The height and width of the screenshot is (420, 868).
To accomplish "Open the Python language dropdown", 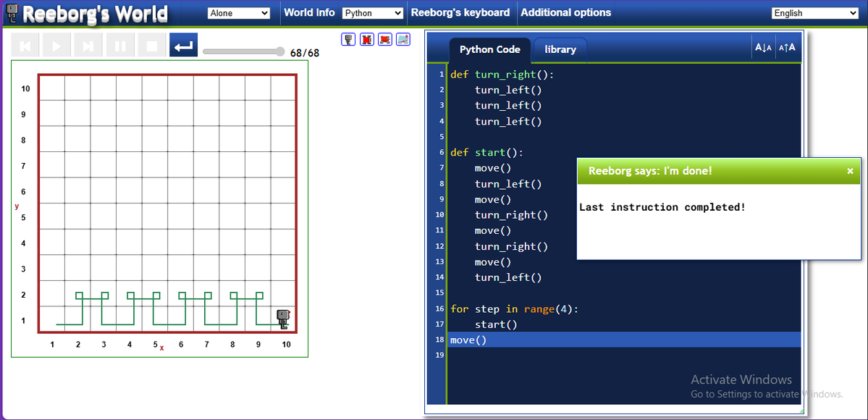I will [x=373, y=13].
